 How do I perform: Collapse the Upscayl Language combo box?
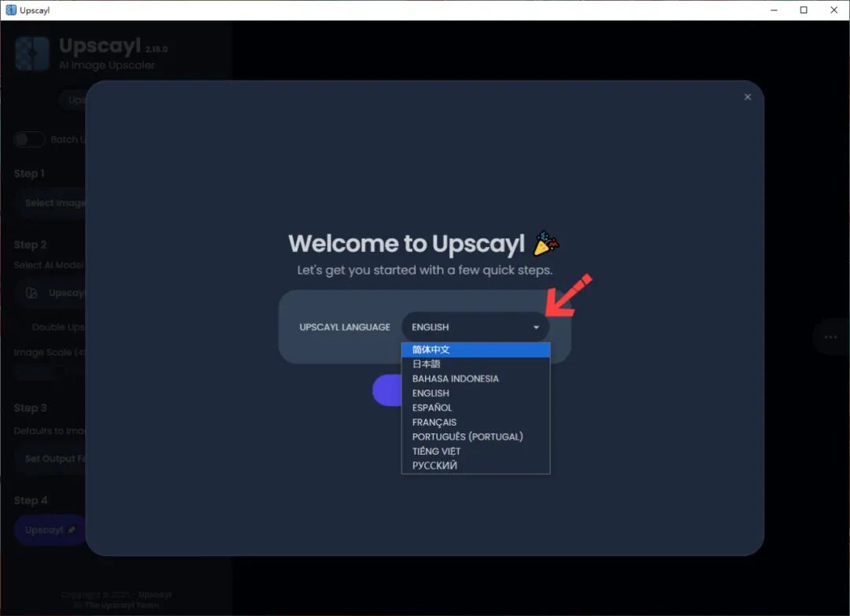coord(475,327)
